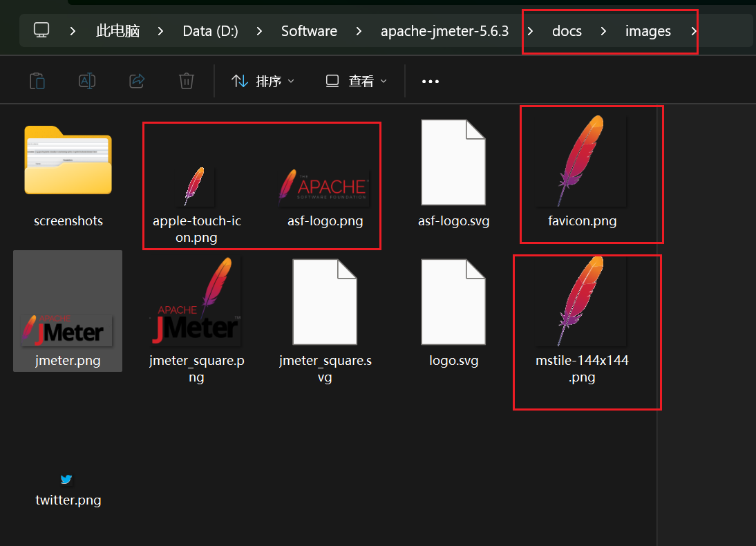Select asf-logo.svg blank file icon
The height and width of the screenshot is (546, 756).
[x=453, y=162]
